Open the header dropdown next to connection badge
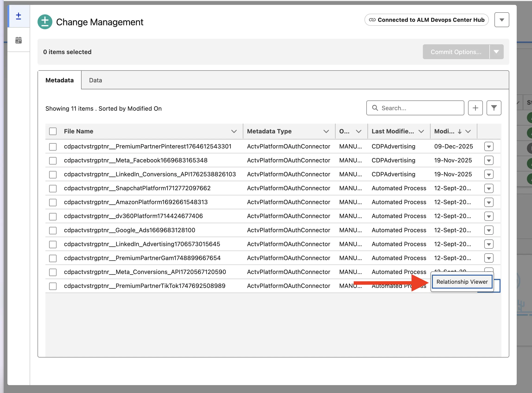 502,20
